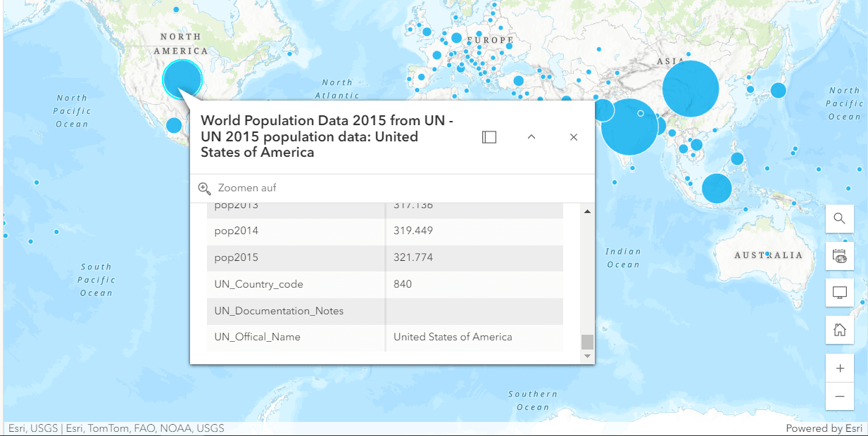Enter fullscreen with the monitor icon
This screenshot has width=868, height=436.
pyautogui.click(x=839, y=293)
